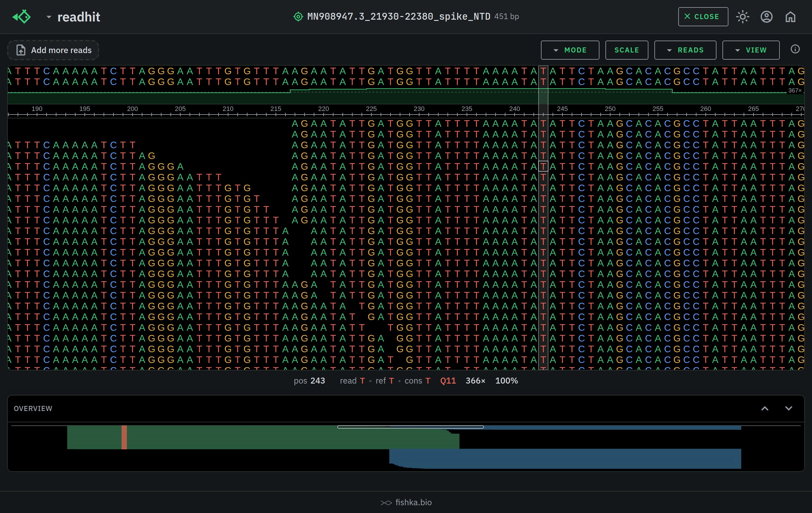The height and width of the screenshot is (513, 812).
Task: Click the readhit app title
Action: click(x=79, y=17)
